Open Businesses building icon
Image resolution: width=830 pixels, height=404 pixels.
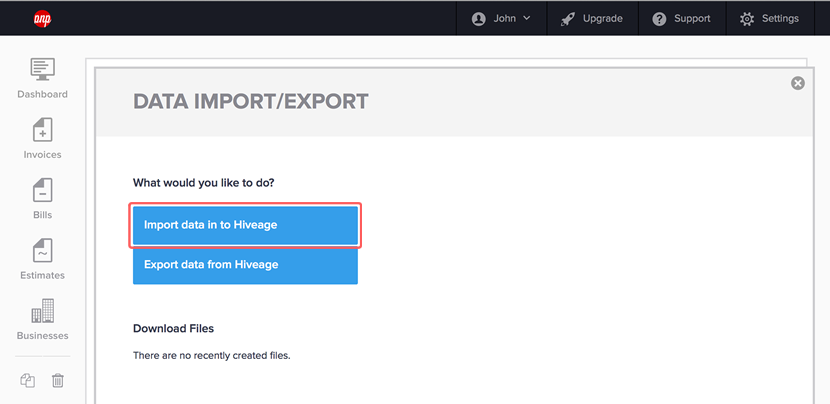coord(42,311)
